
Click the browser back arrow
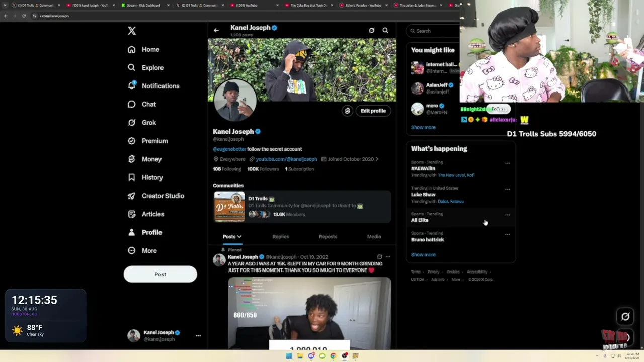[x=6, y=16]
